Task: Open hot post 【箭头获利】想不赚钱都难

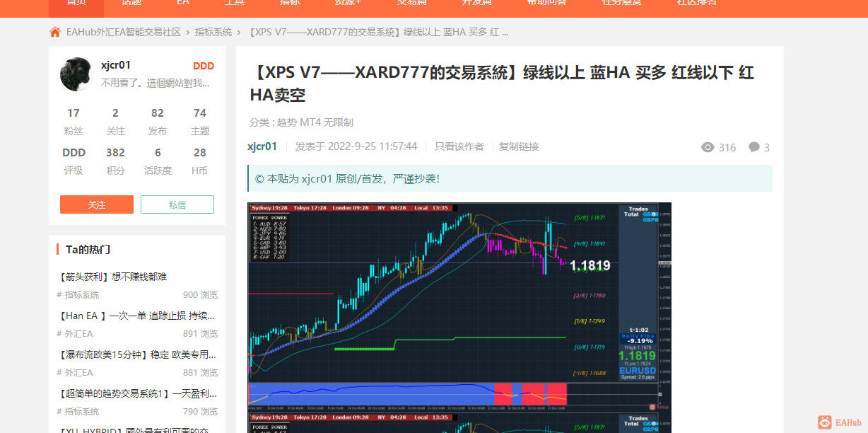Action: pyautogui.click(x=112, y=277)
